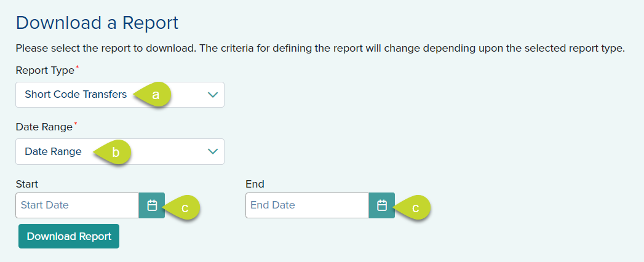The image size is (644, 262).
Task: Click the Start label above date field
Action: pos(27,184)
